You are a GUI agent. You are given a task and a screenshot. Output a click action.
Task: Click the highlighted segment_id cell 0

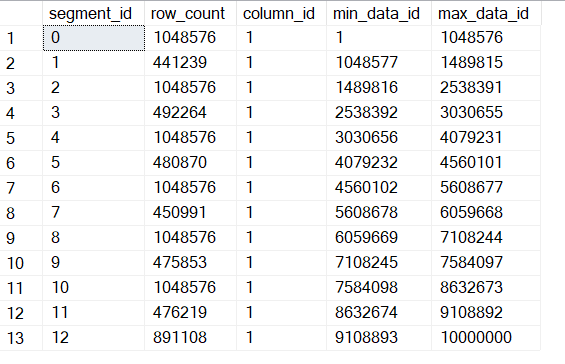pyautogui.click(x=94, y=38)
